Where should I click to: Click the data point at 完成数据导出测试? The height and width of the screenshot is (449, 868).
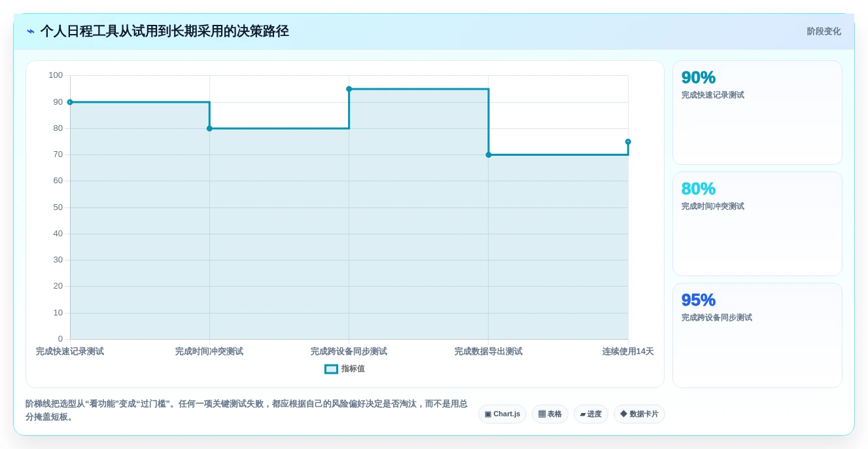[489, 155]
